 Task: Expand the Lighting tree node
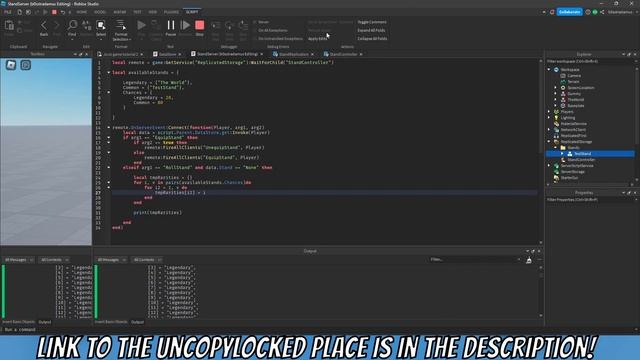click(x=549, y=118)
